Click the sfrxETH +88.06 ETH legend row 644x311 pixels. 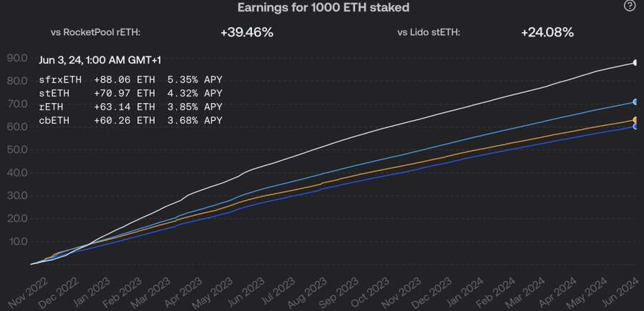[x=131, y=79]
